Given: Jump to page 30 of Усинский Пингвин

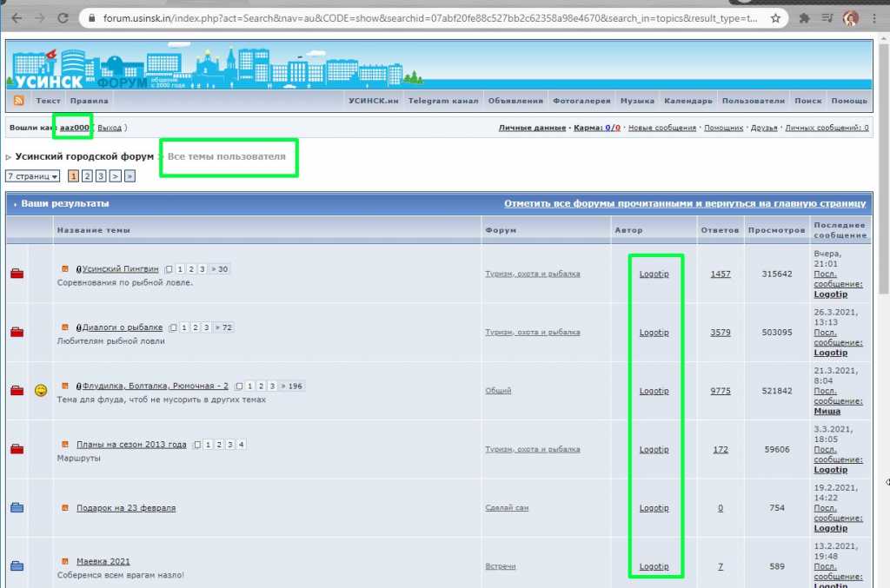Looking at the screenshot, I should pos(219,268).
